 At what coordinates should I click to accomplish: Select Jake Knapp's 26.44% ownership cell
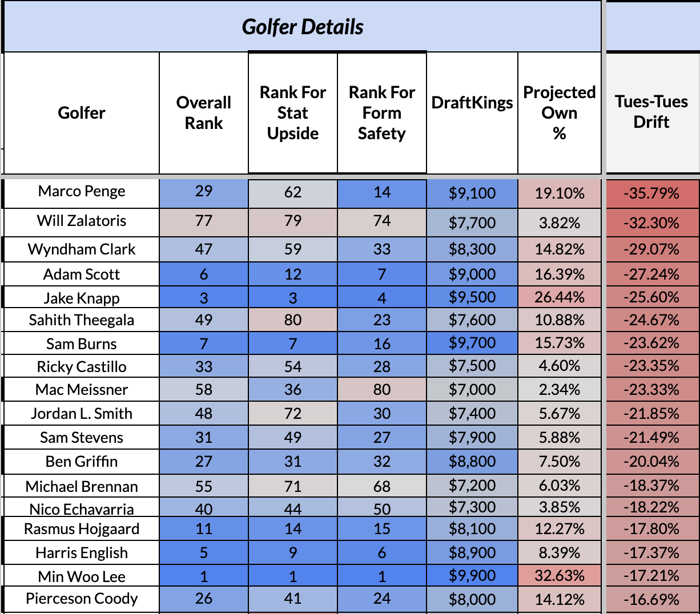coord(560,298)
